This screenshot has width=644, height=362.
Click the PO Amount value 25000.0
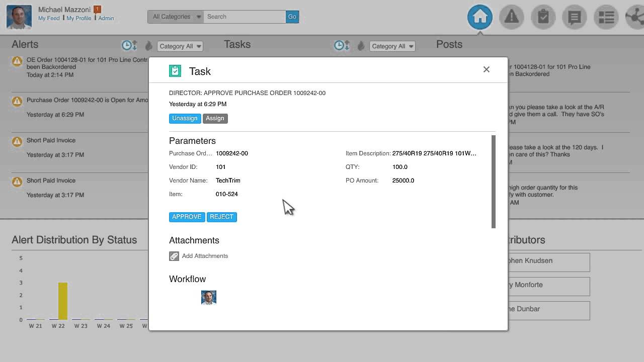[403, 180]
